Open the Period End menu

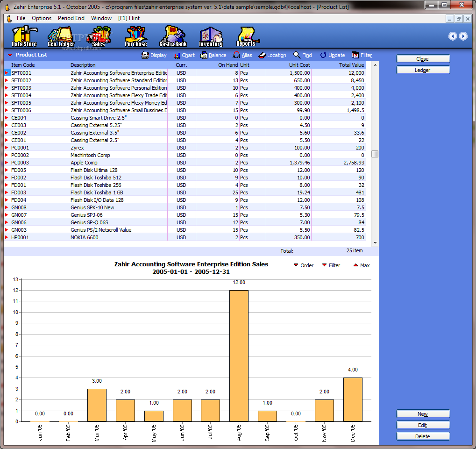[x=71, y=18]
